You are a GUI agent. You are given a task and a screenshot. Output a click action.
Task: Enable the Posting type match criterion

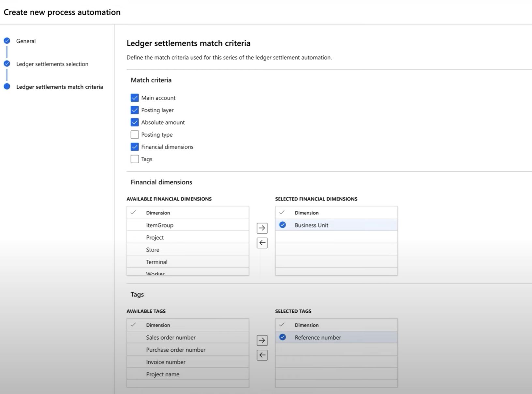pyautogui.click(x=135, y=134)
